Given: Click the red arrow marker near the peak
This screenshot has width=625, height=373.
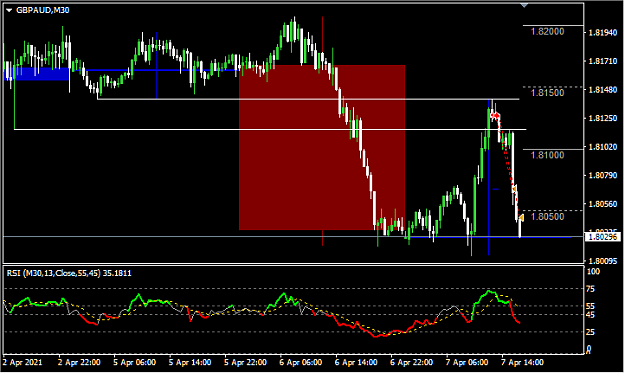Looking at the screenshot, I should (x=495, y=116).
